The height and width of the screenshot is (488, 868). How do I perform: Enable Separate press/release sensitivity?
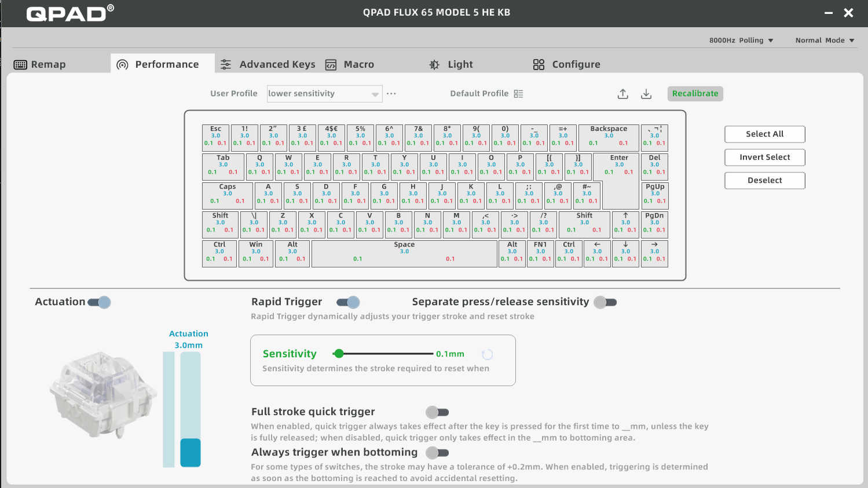[605, 302]
